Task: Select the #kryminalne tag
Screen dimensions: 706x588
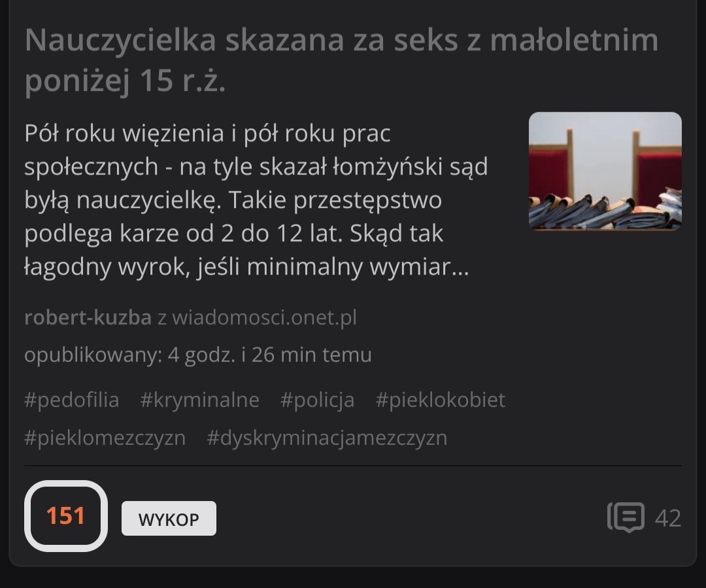Action: tap(199, 400)
